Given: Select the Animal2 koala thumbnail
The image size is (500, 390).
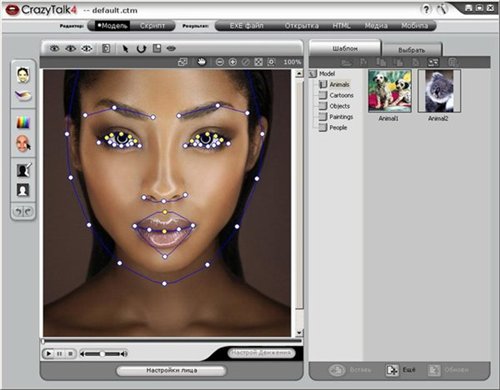Looking at the screenshot, I should point(439,91).
